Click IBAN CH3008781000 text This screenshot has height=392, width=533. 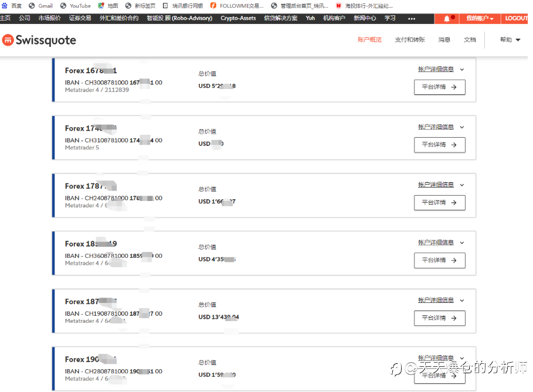(x=114, y=83)
